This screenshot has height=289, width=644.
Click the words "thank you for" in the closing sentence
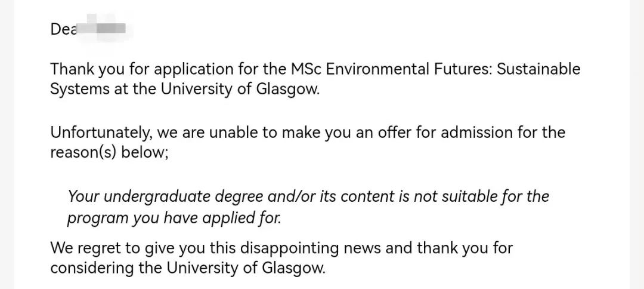tap(465, 249)
